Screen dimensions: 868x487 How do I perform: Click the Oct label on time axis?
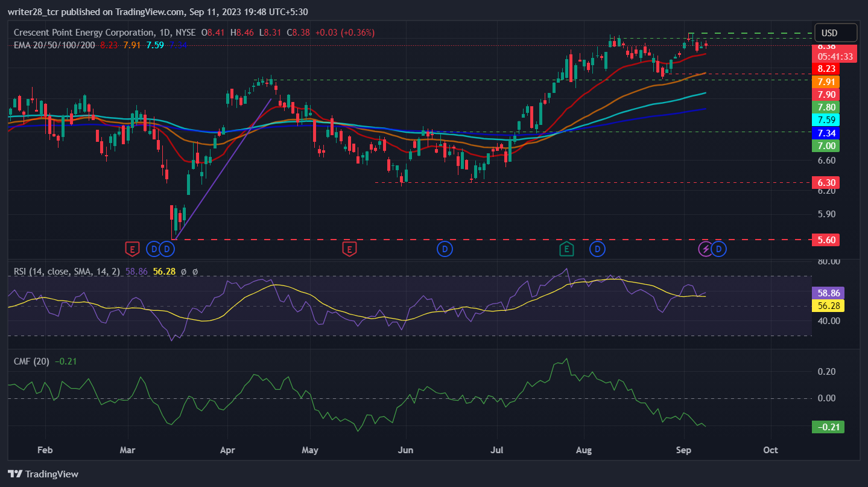coord(770,450)
